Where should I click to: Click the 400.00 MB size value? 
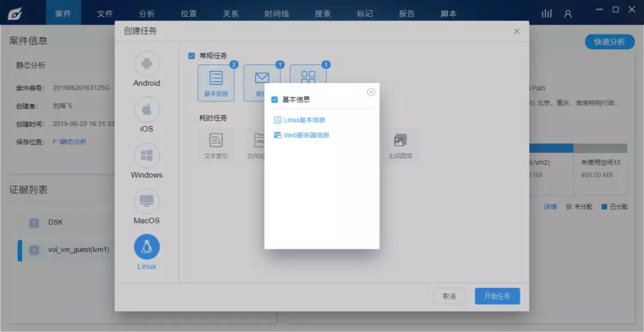pyautogui.click(x=597, y=176)
